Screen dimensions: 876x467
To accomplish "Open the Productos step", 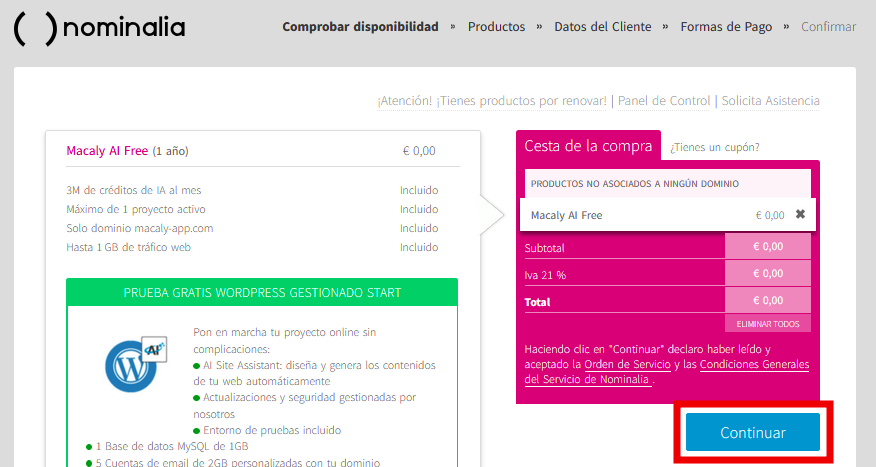I will coord(496,27).
